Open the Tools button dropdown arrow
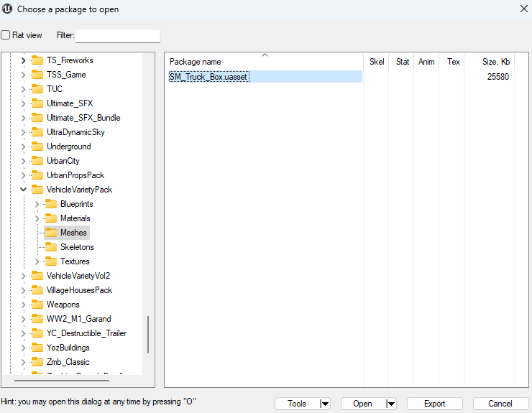Image resolution: width=532 pixels, height=413 pixels. pos(324,404)
